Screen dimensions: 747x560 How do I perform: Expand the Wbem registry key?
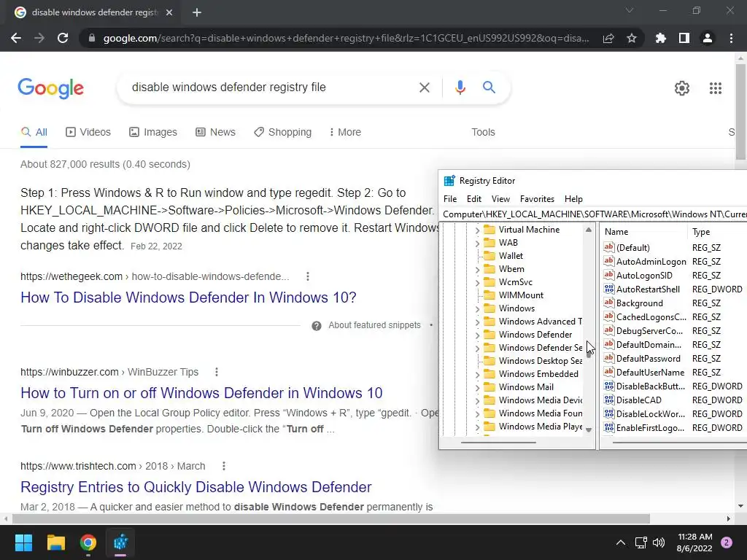tap(477, 270)
